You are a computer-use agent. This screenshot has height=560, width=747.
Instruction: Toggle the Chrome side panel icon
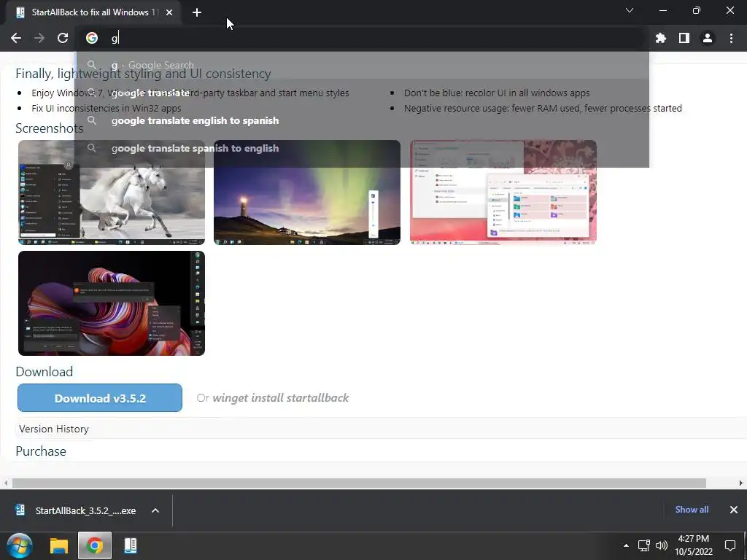point(684,38)
